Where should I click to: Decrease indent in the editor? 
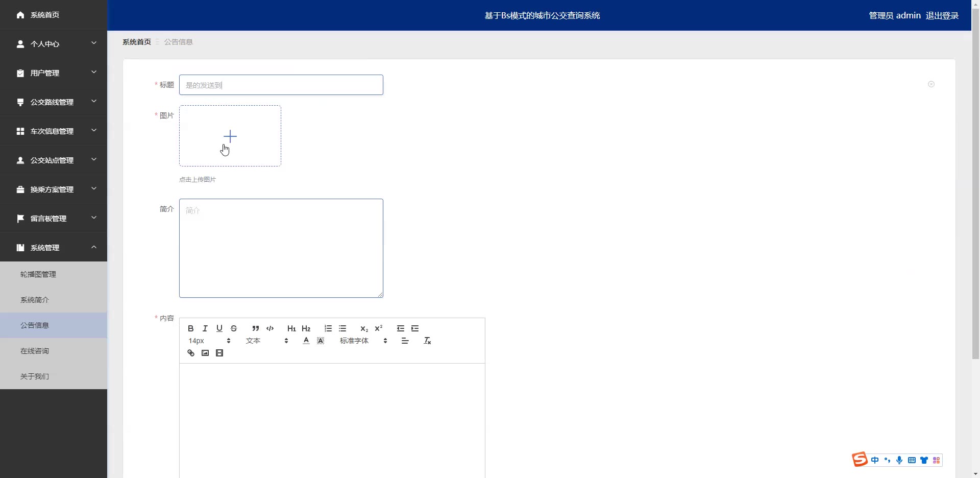[400, 328]
